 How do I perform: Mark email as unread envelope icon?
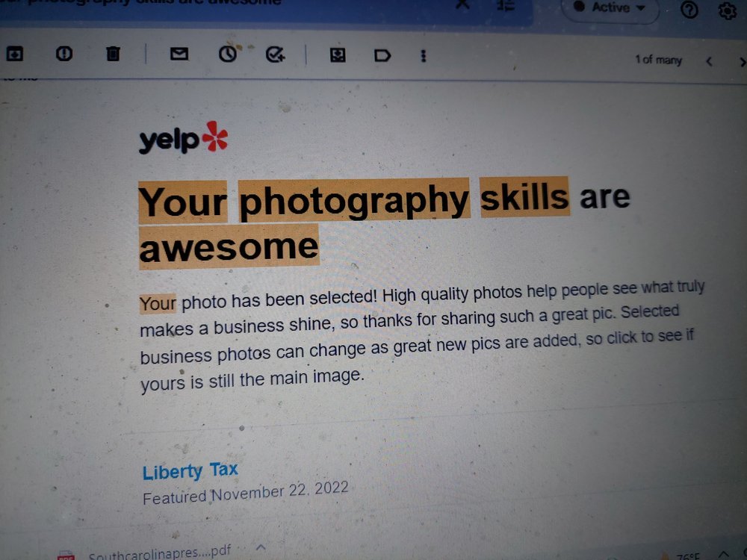(179, 54)
